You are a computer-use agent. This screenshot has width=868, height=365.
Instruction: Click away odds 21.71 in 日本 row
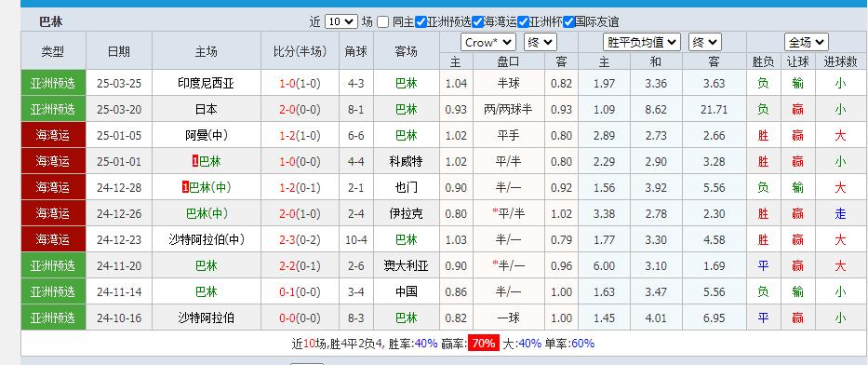coord(714,110)
